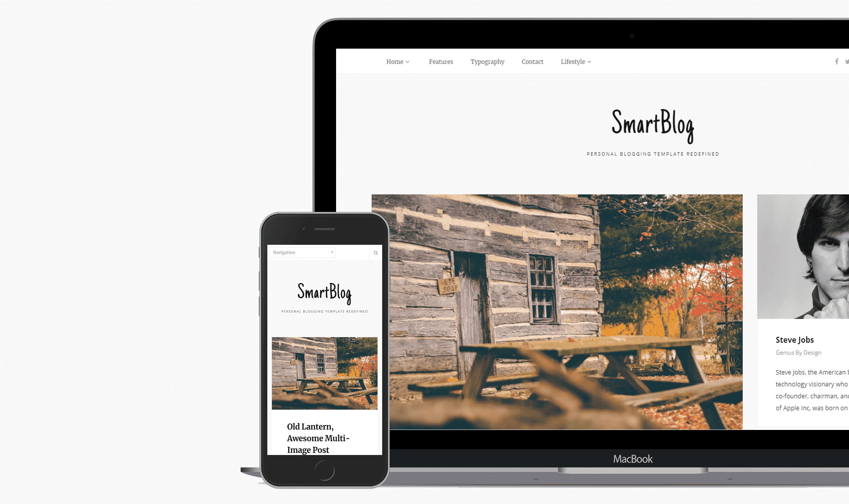Open the Typography menu item
Image resolution: width=849 pixels, height=504 pixels.
pos(487,61)
